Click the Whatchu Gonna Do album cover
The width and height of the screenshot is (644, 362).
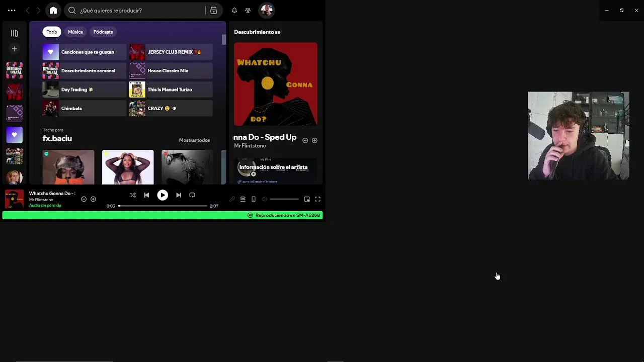tap(276, 84)
